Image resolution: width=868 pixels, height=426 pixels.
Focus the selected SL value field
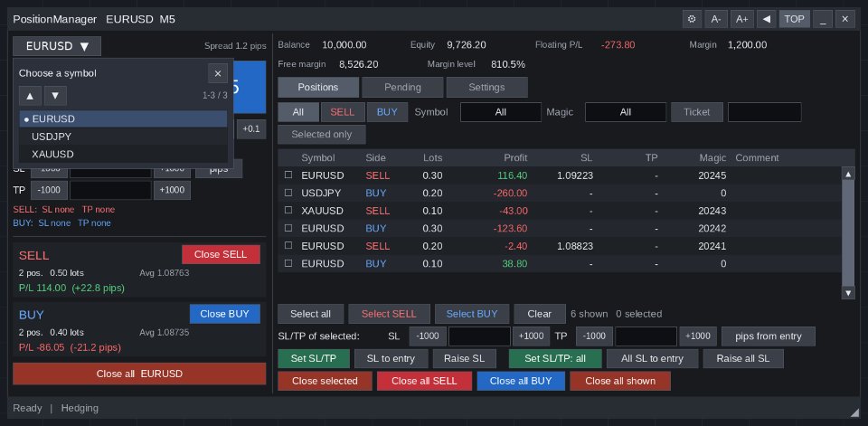(479, 336)
